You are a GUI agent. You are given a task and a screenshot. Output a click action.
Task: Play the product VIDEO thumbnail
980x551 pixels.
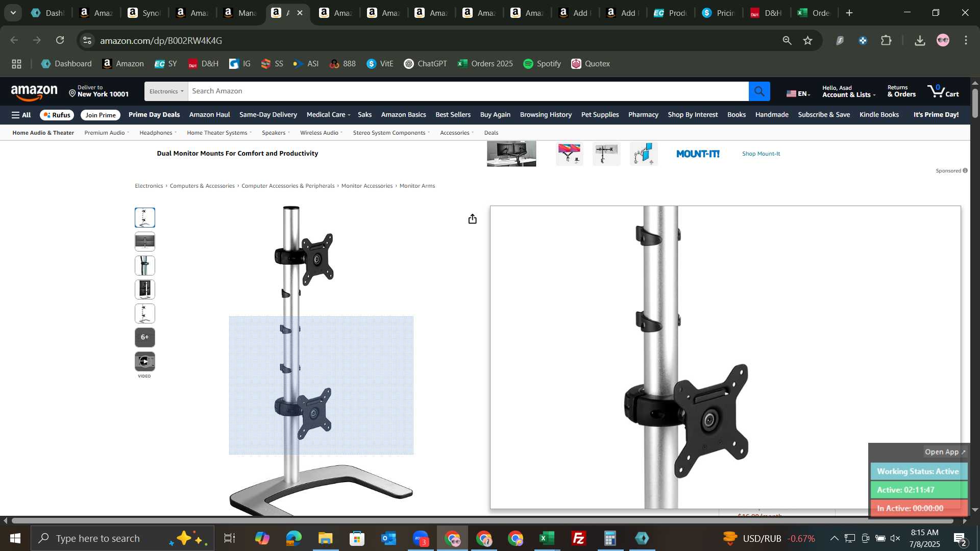tap(145, 361)
